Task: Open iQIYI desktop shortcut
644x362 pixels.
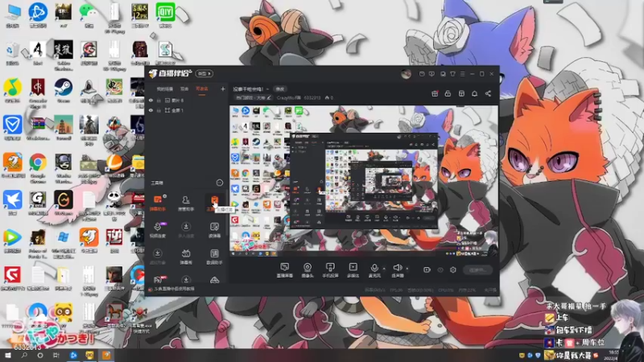Action: click(165, 15)
